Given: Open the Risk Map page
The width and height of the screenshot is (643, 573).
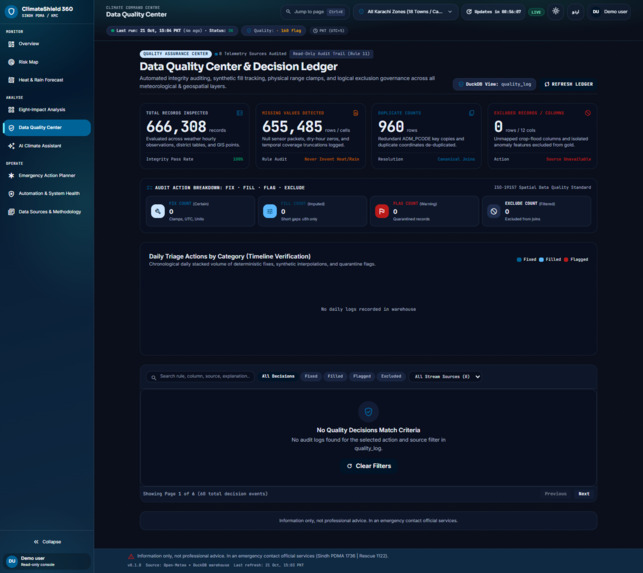Looking at the screenshot, I should coord(47,62).
